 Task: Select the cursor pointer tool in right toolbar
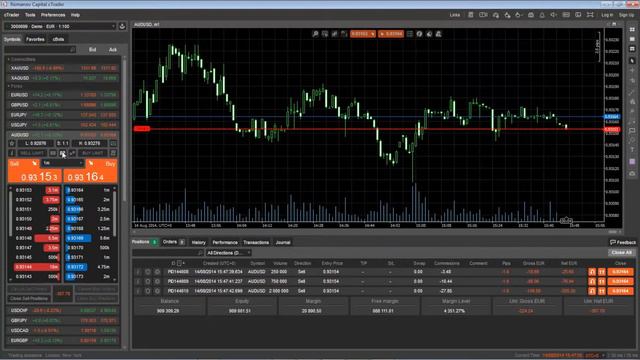coord(632,60)
